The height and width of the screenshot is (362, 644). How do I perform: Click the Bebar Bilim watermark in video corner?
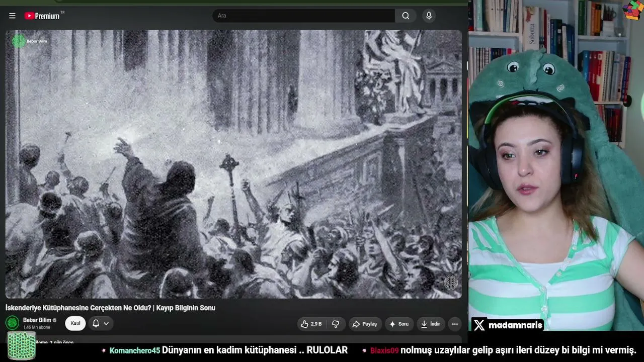pyautogui.click(x=30, y=41)
